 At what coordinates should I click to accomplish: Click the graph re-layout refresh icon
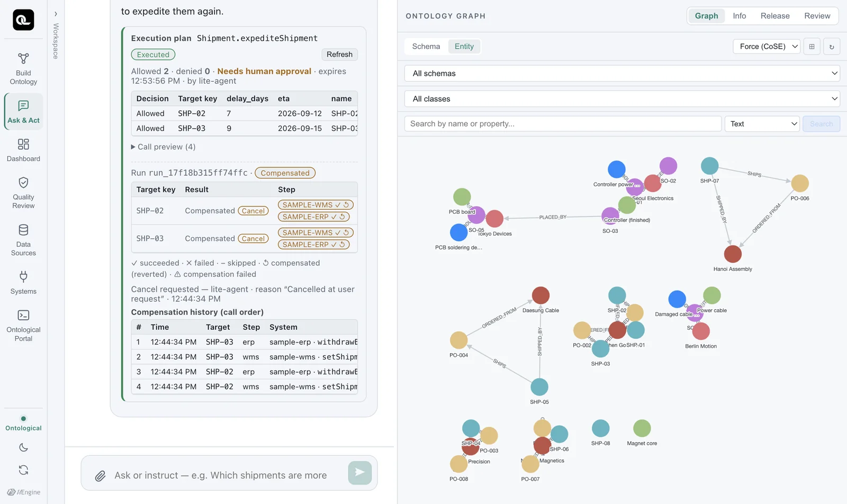coord(832,47)
